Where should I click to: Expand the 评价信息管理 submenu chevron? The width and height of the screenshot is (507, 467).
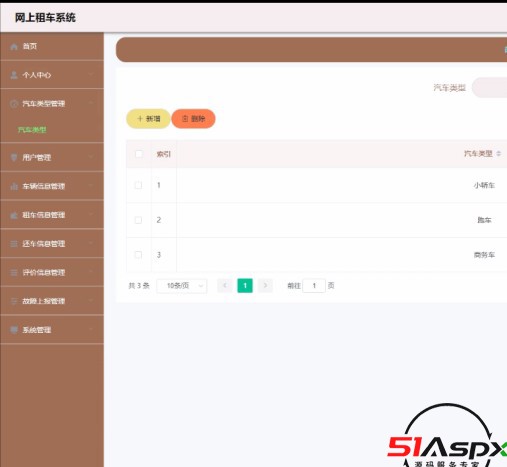91,272
